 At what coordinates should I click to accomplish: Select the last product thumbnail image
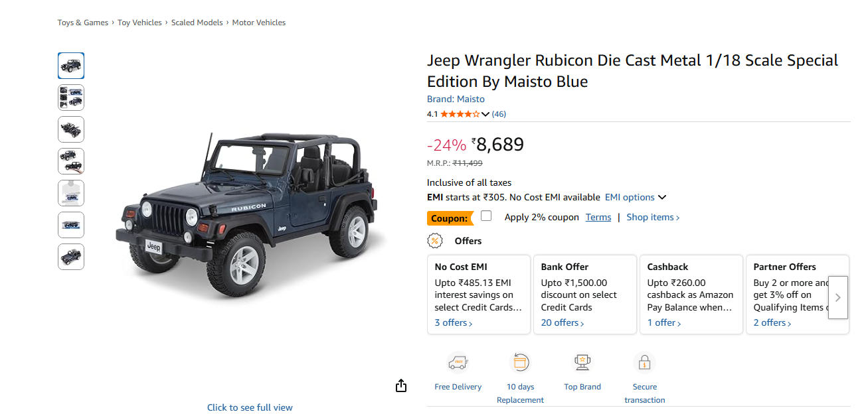[x=71, y=257]
